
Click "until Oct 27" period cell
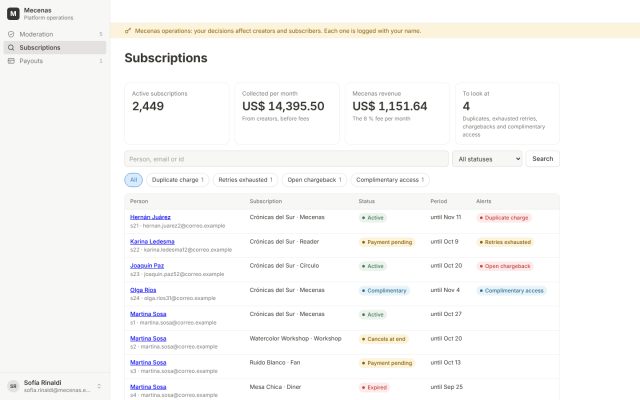(446, 314)
